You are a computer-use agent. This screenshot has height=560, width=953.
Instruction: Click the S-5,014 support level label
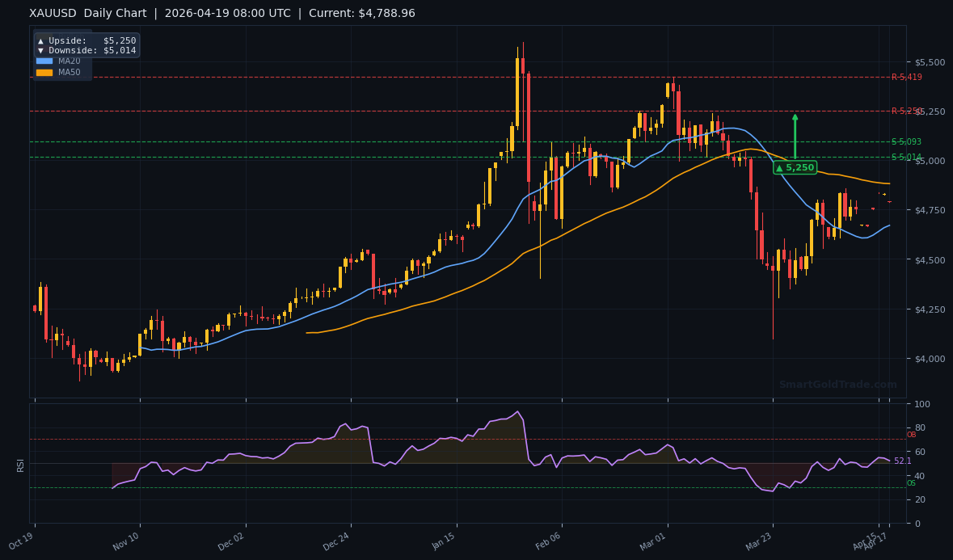[x=905, y=158]
